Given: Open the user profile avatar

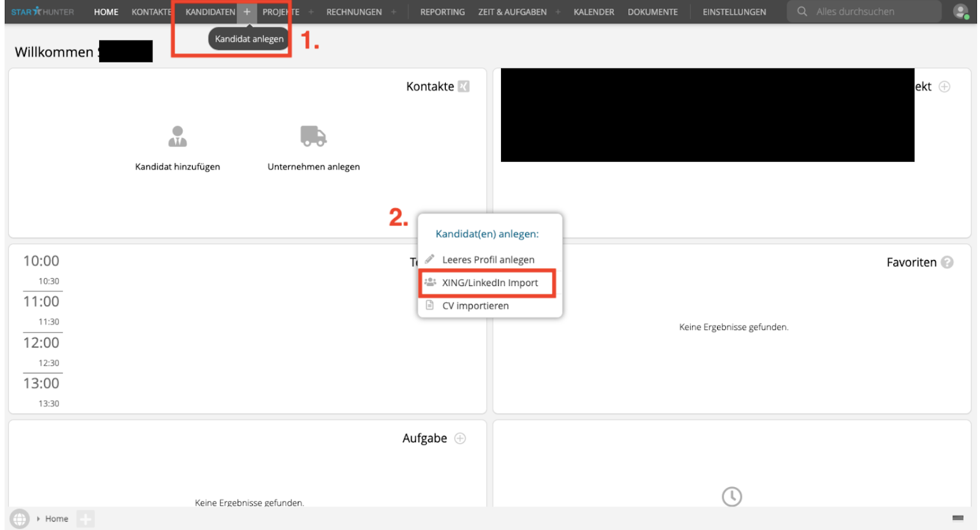Looking at the screenshot, I should [961, 12].
